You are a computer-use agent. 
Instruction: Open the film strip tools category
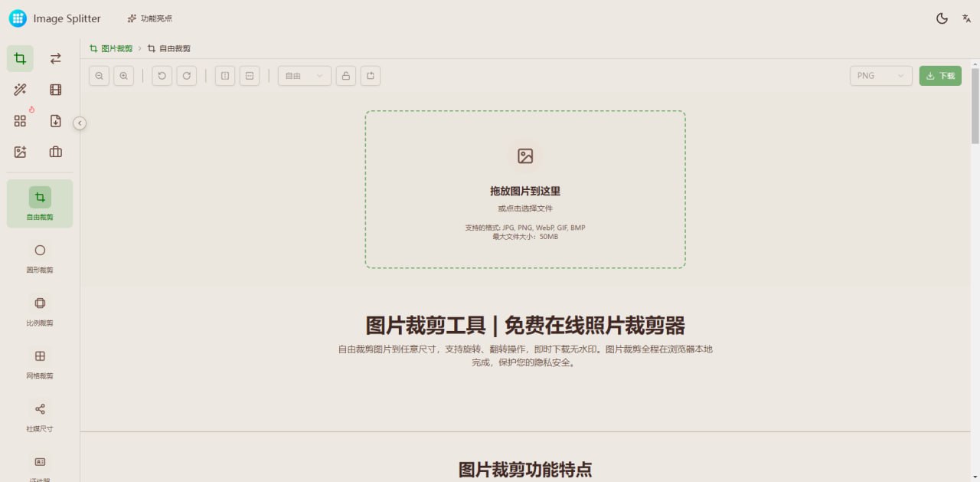56,90
